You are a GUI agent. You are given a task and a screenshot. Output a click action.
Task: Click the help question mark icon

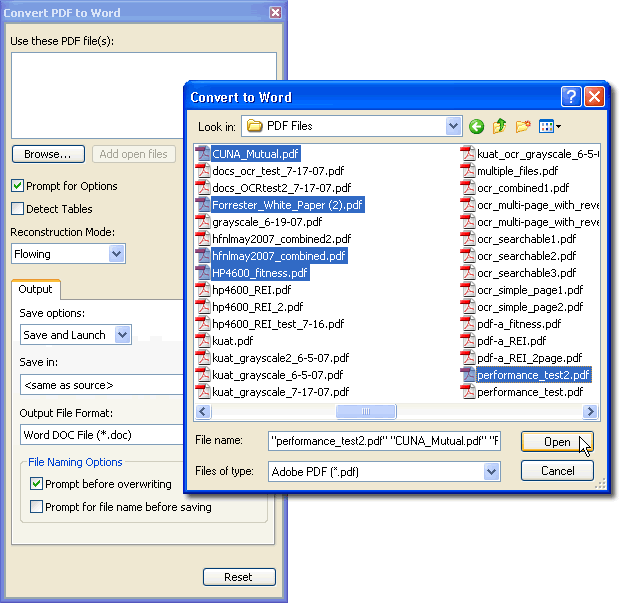click(x=571, y=97)
